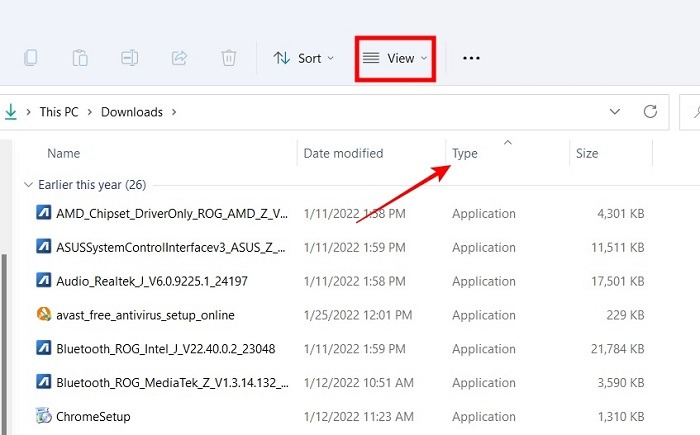Click the Application type of ChromeSetup row
700x435 pixels.
coord(484,417)
